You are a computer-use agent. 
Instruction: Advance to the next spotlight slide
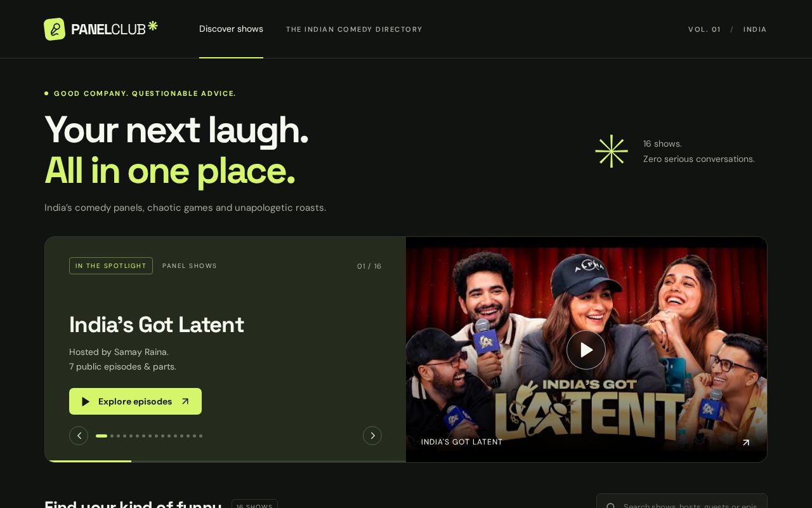pyautogui.click(x=372, y=436)
